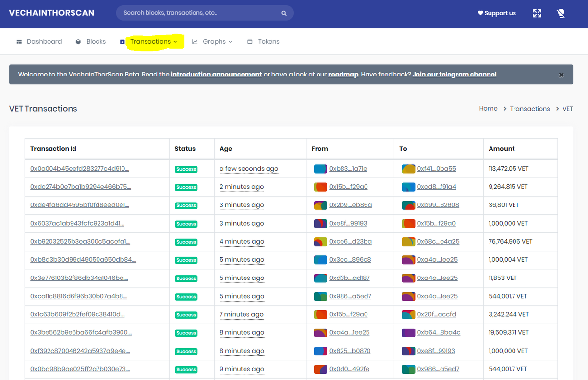
Task: Open the introduction announcement link
Action: pyautogui.click(x=216, y=75)
